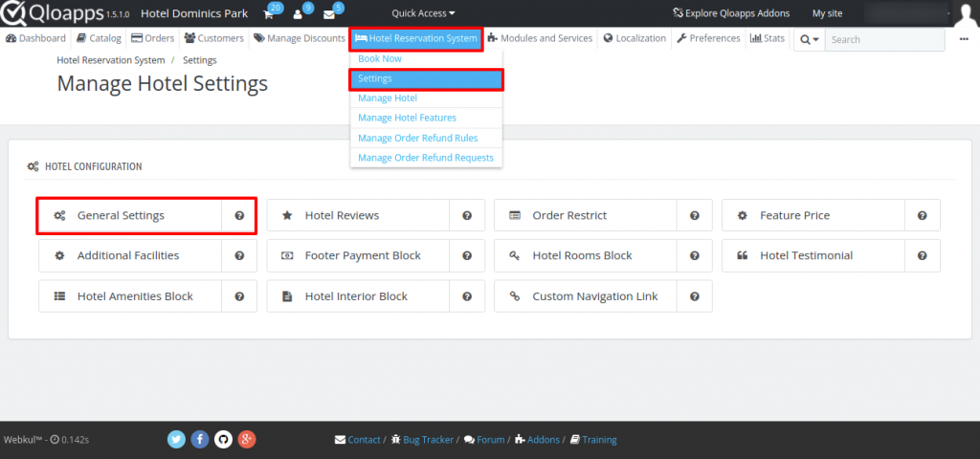The height and width of the screenshot is (459, 980).
Task: Open the Addons footer link
Action: [538, 440]
